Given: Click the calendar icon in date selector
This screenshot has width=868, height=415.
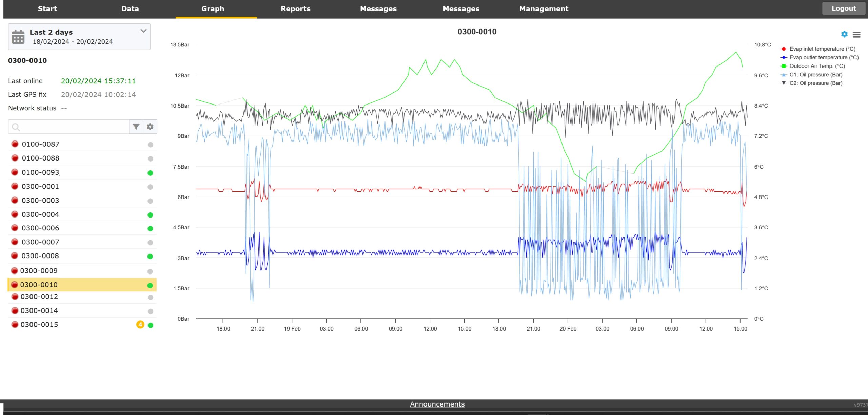Looking at the screenshot, I should pyautogui.click(x=18, y=37).
